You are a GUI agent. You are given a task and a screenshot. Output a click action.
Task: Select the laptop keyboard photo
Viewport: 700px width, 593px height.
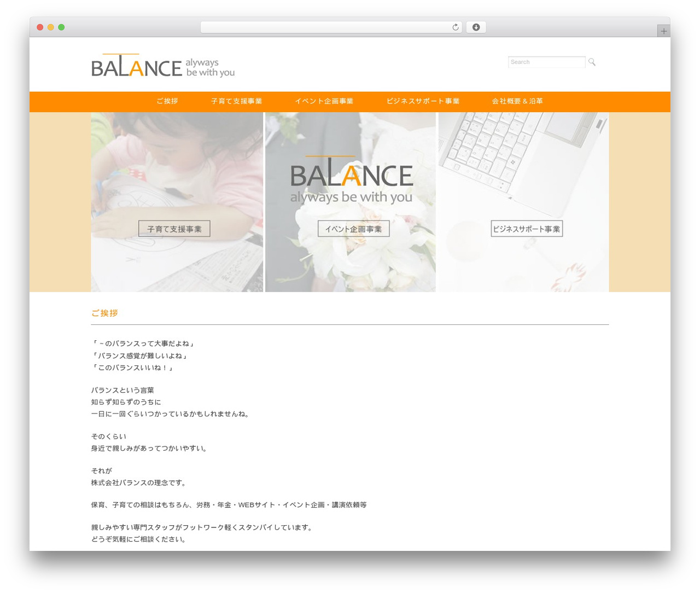click(523, 202)
